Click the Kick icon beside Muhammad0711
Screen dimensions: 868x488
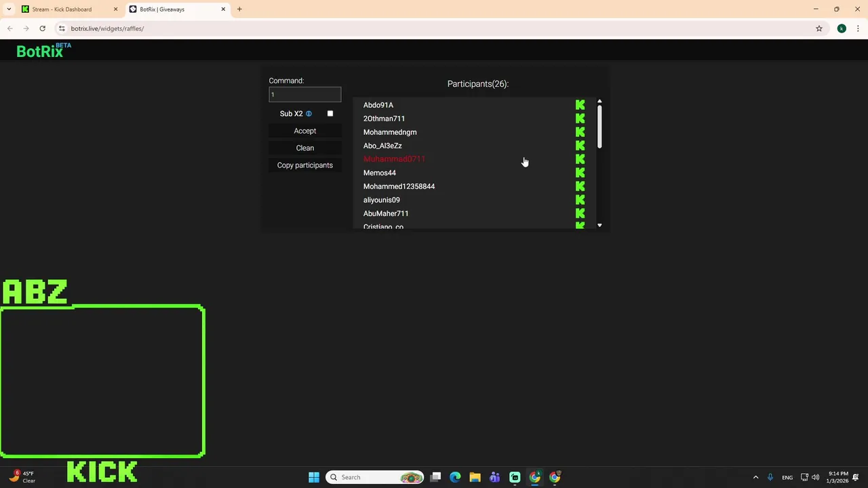tap(580, 159)
